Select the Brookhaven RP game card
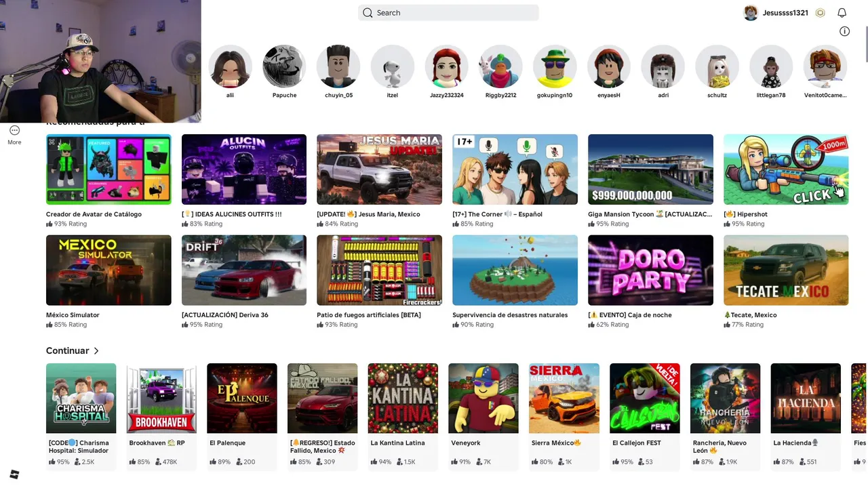Screen dimensions: 868x488 coord(161,415)
